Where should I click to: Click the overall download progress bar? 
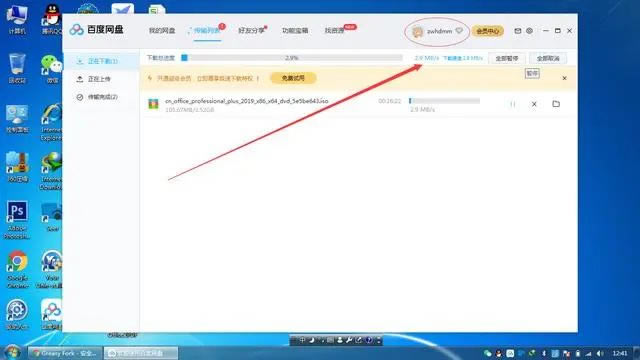[292, 58]
